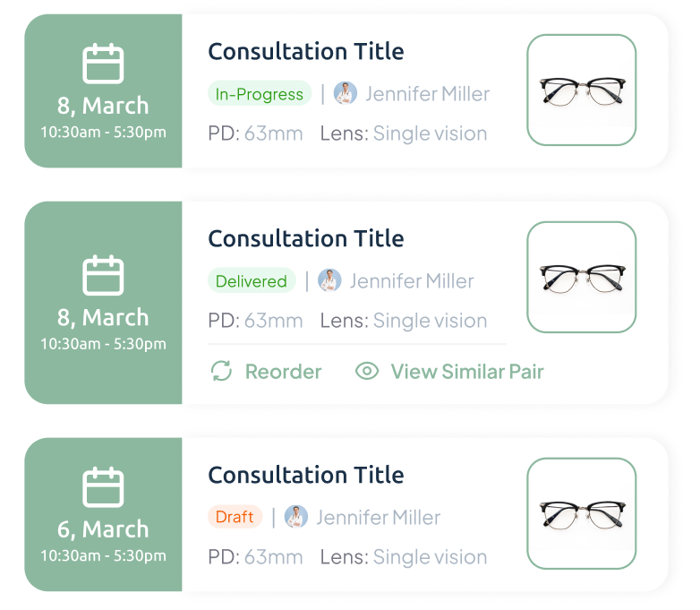The image size is (700, 610).
Task: Click the calendar icon on the Draft card
Action: point(103,488)
